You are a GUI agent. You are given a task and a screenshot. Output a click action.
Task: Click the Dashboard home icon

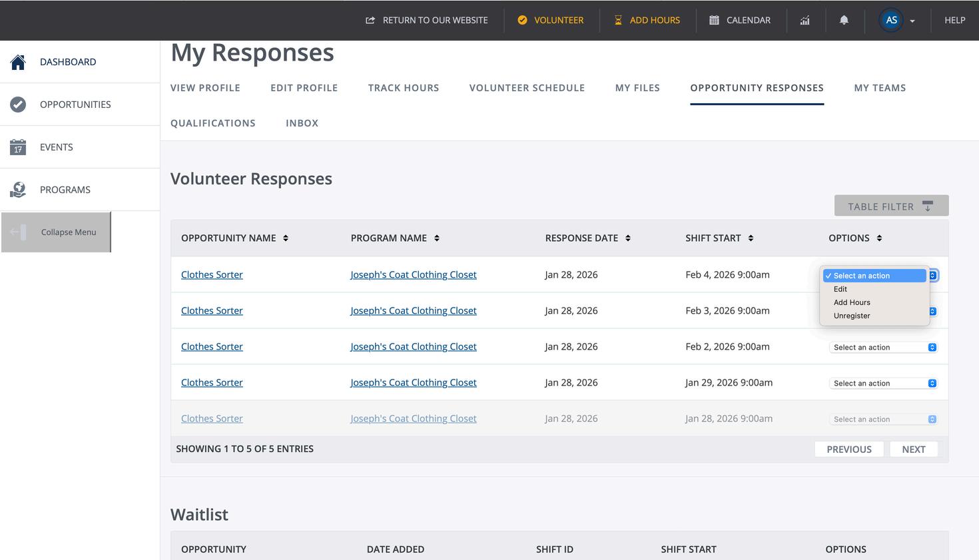point(18,62)
